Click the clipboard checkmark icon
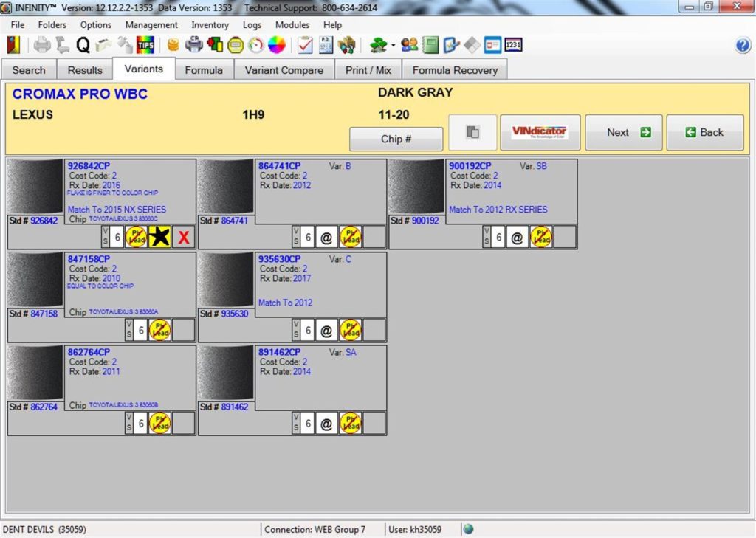756x538 pixels. click(305, 45)
